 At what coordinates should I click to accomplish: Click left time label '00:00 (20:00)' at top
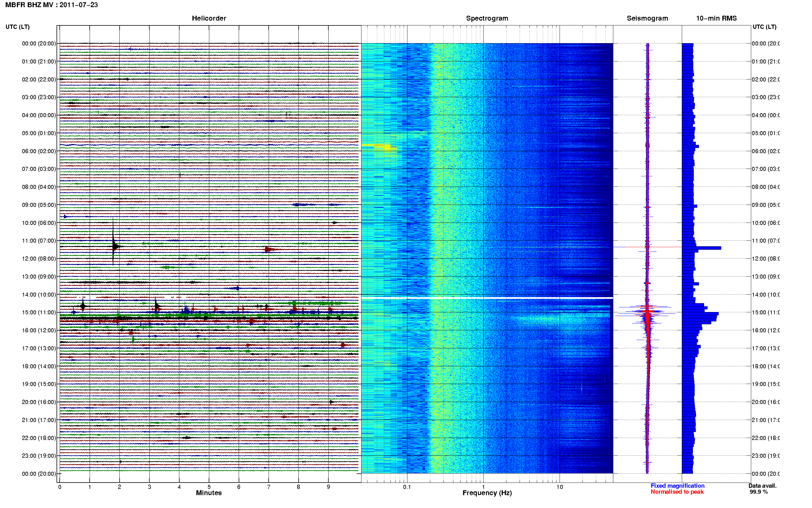(39, 43)
